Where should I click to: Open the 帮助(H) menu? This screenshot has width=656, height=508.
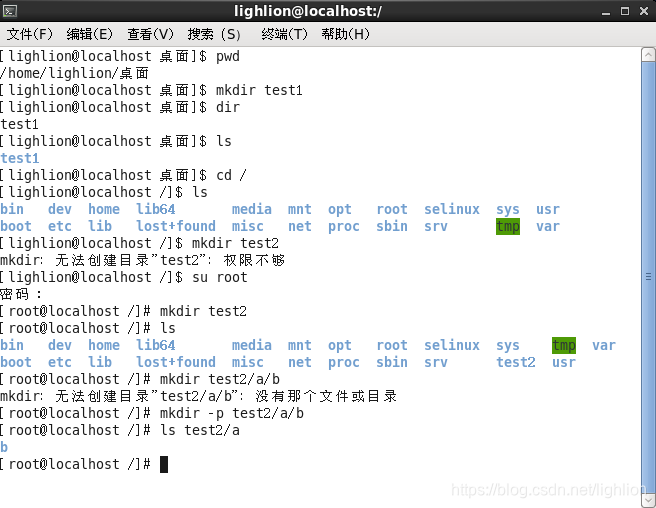(x=345, y=34)
